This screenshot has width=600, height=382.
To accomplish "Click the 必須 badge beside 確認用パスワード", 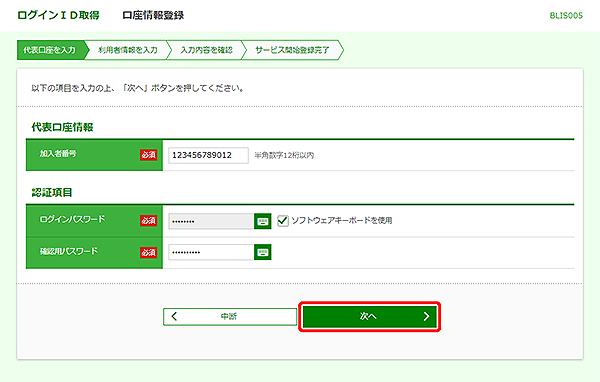I will tap(148, 253).
